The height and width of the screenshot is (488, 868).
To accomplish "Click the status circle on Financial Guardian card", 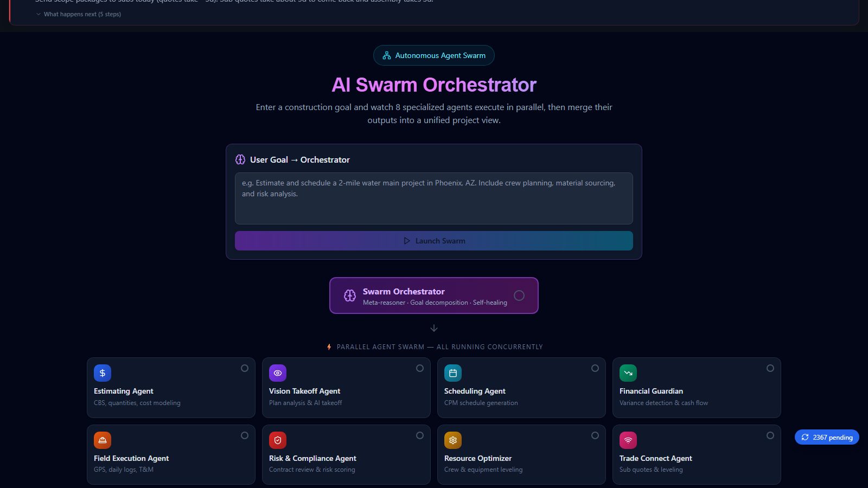I will point(770,368).
